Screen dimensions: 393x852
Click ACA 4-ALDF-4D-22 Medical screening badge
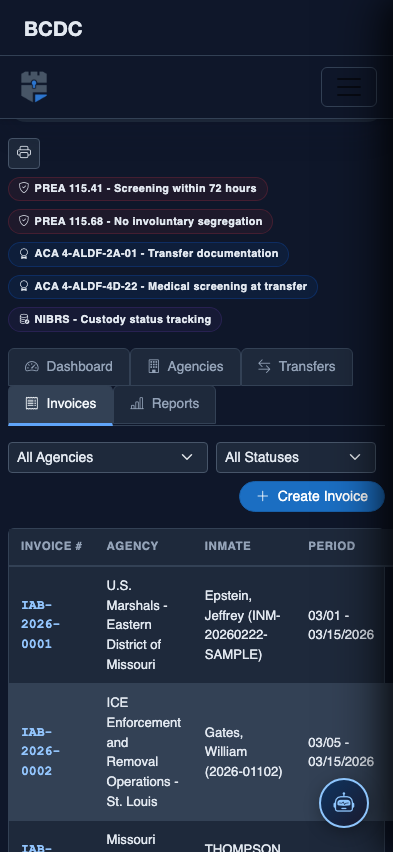point(163,286)
